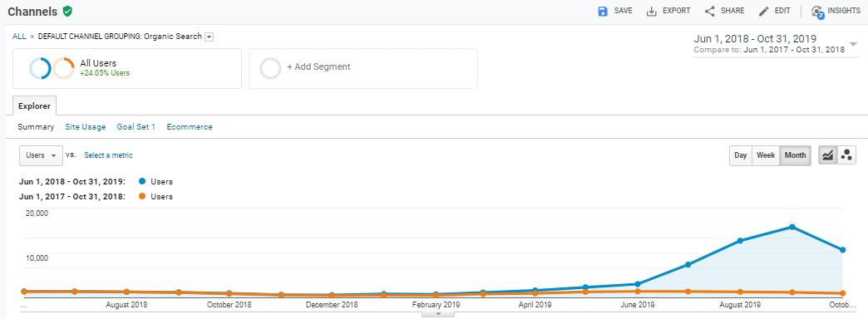
Task: Click the ALL breadcrumb link
Action: [x=19, y=37]
